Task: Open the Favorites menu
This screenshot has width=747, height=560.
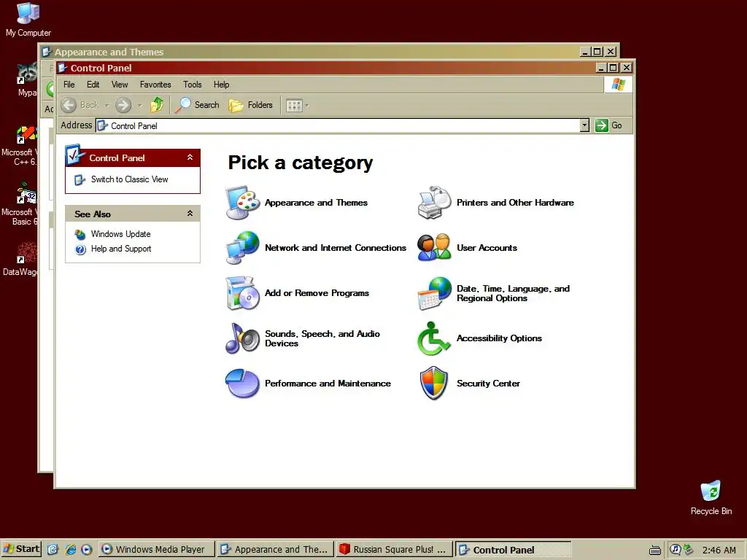Action: (x=155, y=85)
